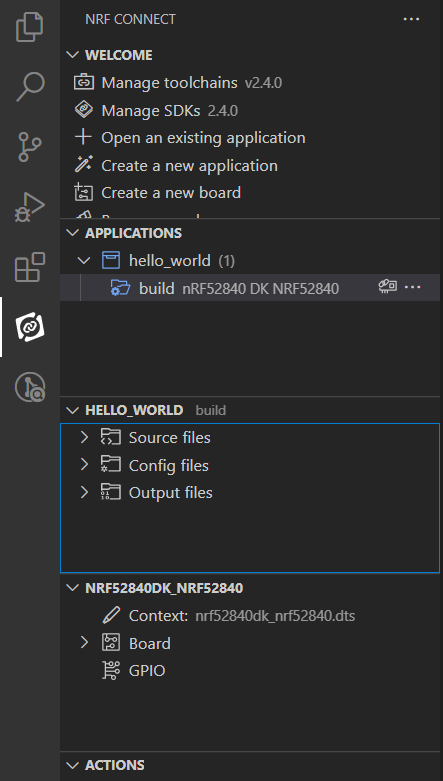Viewport: 443px width, 781px height.
Task: Select the Board label
Action: click(149, 643)
